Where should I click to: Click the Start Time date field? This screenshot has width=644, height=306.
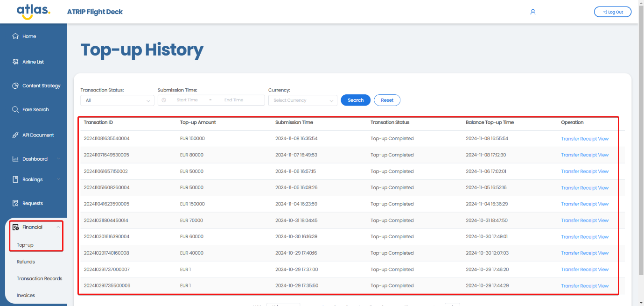187,100
